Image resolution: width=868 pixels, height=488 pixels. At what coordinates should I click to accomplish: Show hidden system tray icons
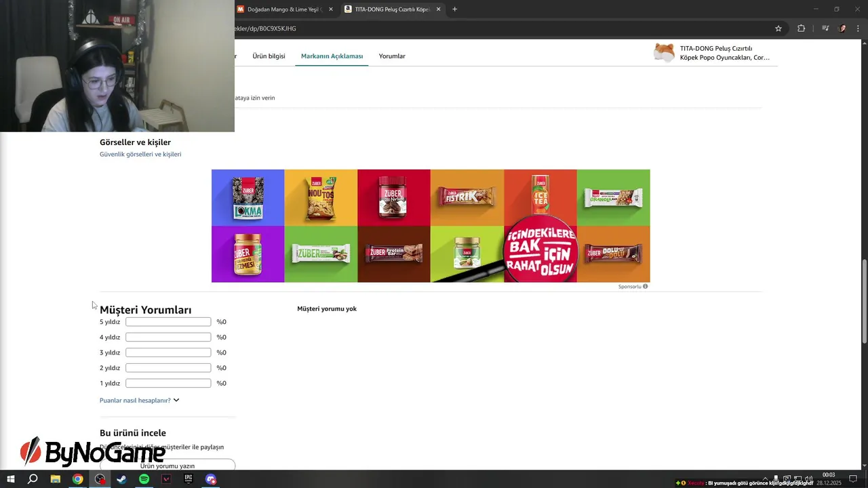[766, 479]
